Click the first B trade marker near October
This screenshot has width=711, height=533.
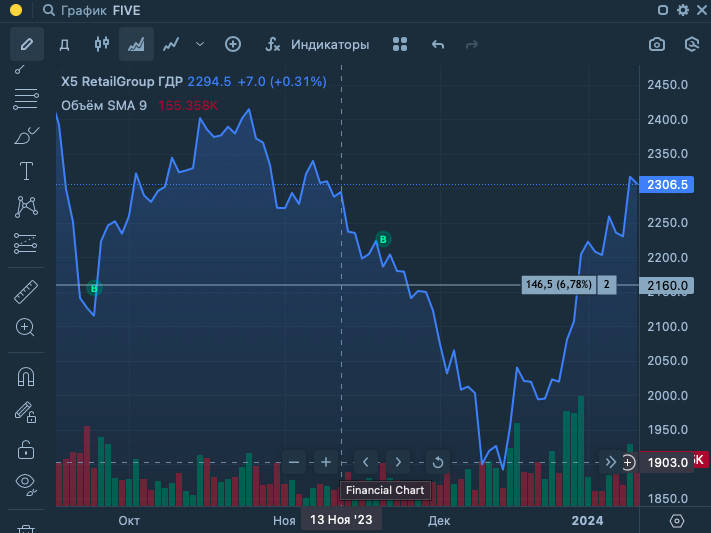(94, 289)
